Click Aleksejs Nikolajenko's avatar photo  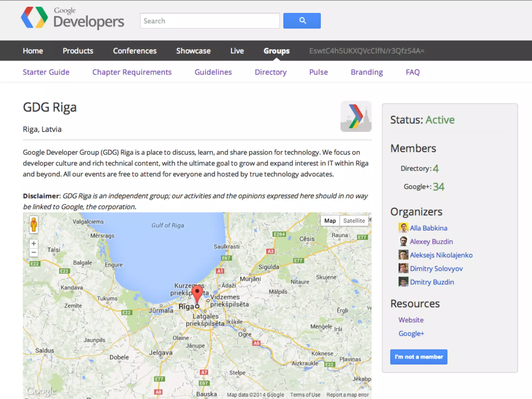403,255
